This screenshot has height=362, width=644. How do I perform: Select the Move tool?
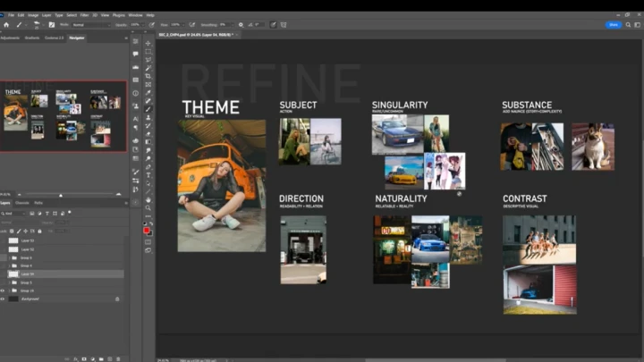[148, 43]
